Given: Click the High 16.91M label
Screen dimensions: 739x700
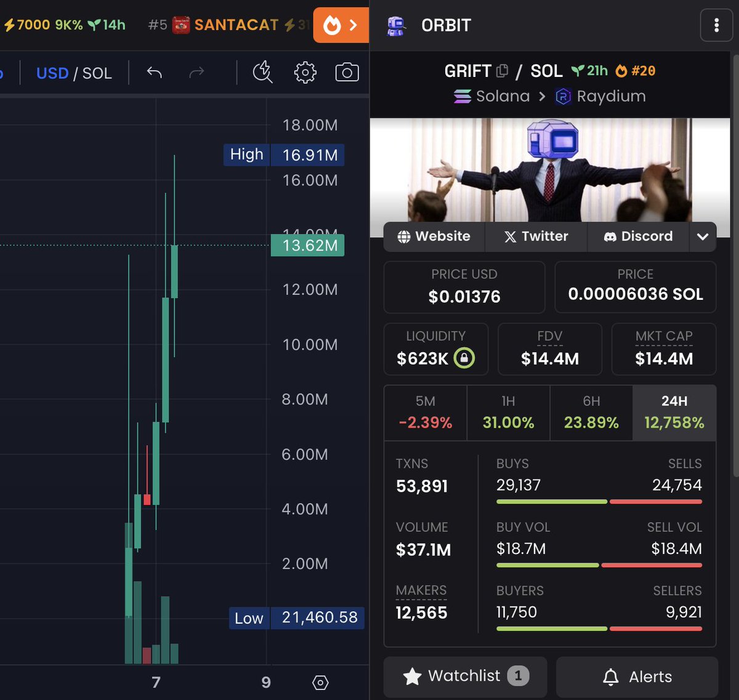Looking at the screenshot, I should point(284,155).
